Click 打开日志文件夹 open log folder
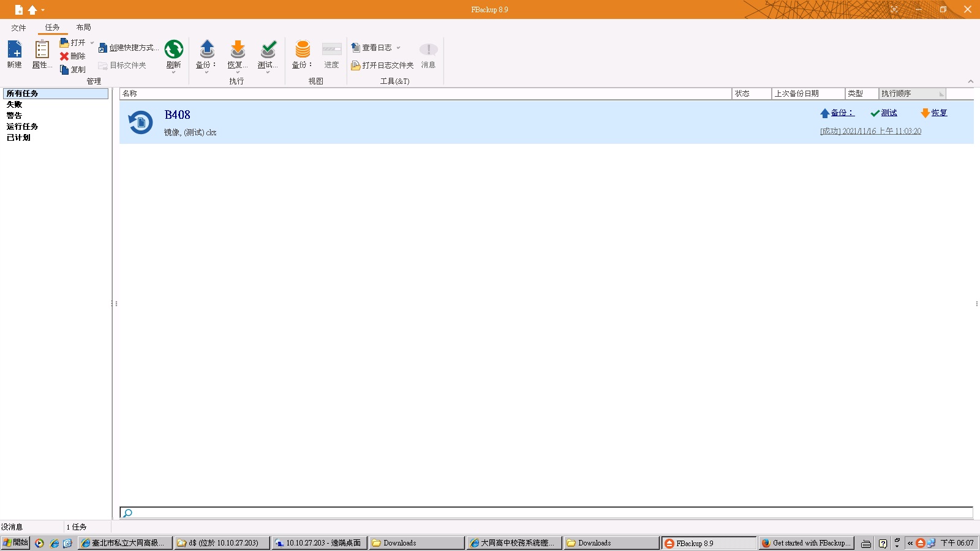This screenshot has width=980, height=551. click(382, 66)
